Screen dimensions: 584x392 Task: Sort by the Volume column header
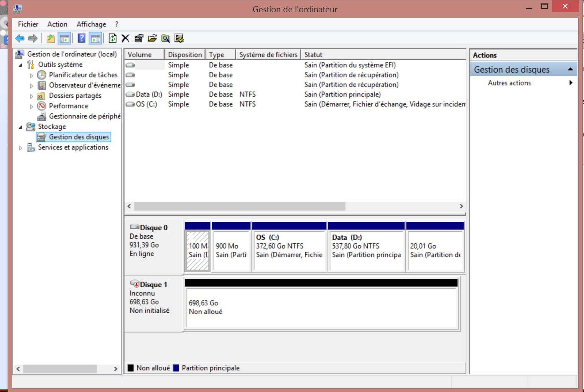[144, 54]
